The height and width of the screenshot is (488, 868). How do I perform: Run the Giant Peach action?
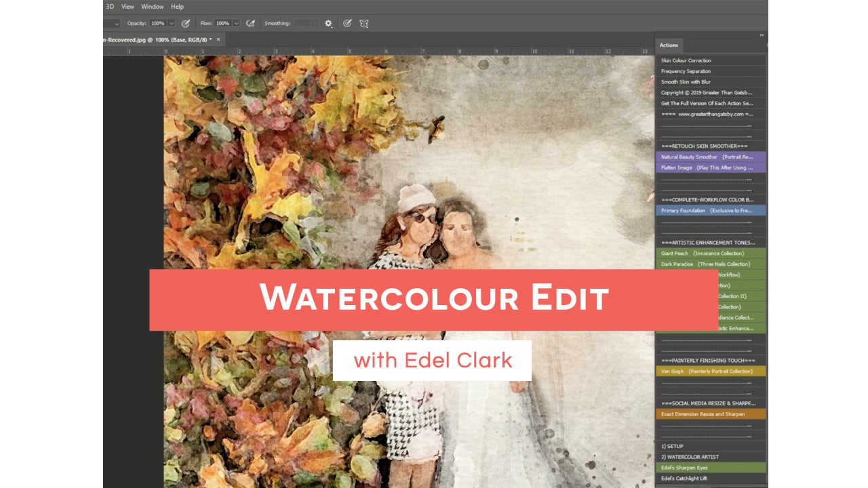(711, 253)
